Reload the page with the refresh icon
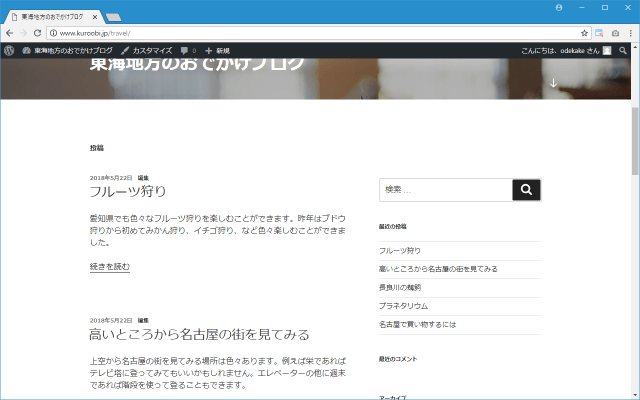Image resolution: width=640 pixels, height=400 pixels. coord(38,33)
